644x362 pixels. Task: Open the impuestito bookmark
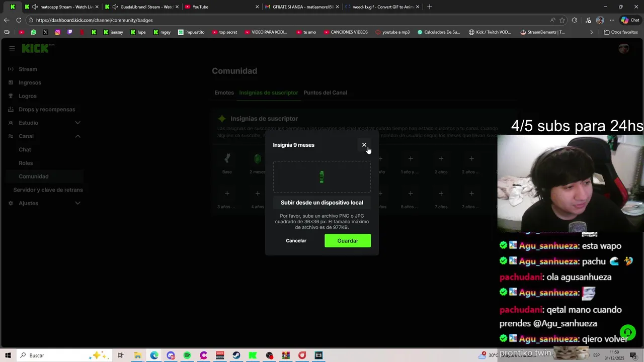[191, 32]
